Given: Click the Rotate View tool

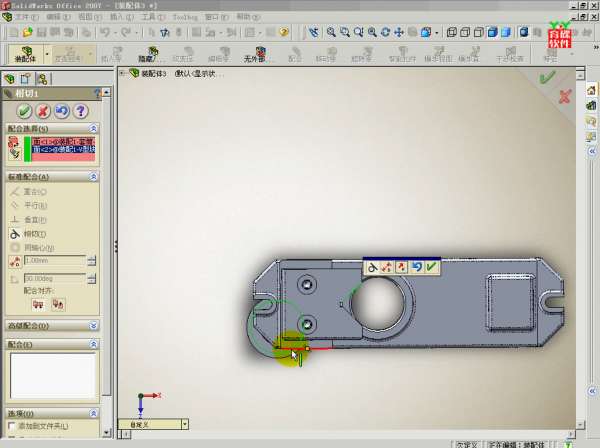Looking at the screenshot, I should tap(385, 32).
